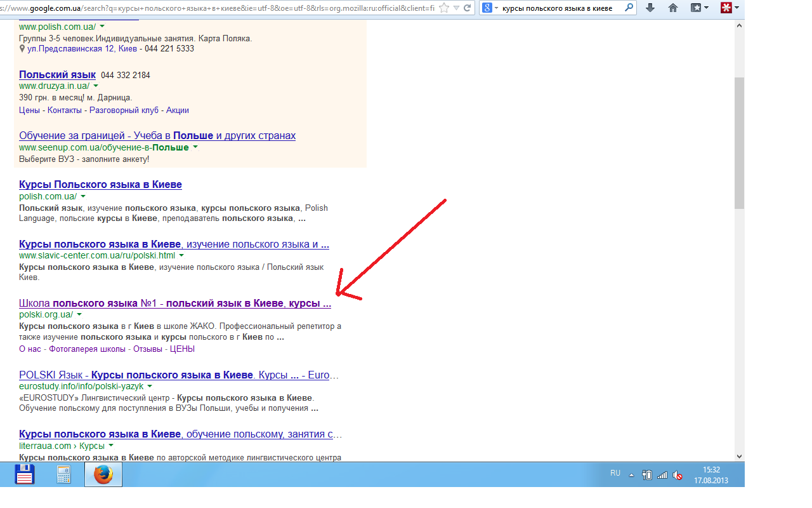Open the Контакты sitelink

[65, 110]
